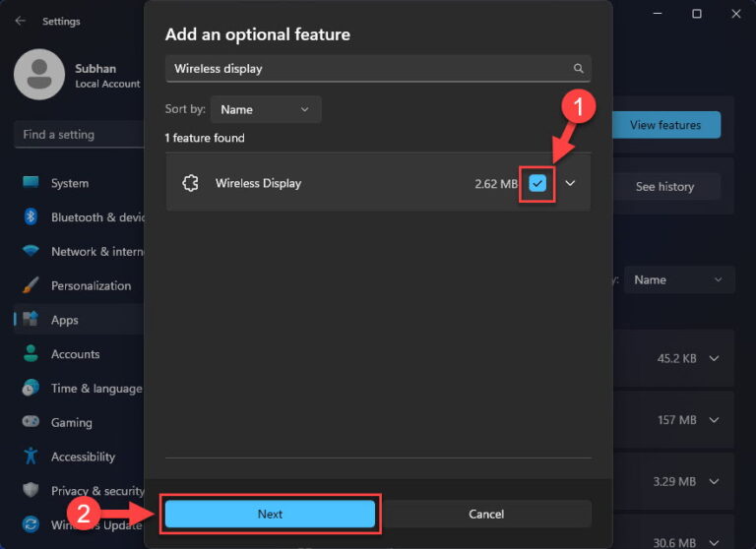Select Time & language in sidebar

95,389
